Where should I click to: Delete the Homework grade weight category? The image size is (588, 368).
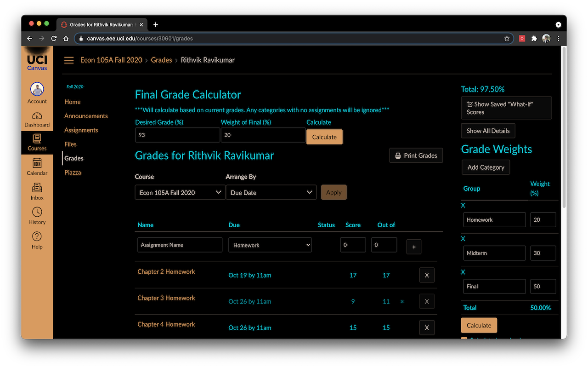[x=463, y=205]
